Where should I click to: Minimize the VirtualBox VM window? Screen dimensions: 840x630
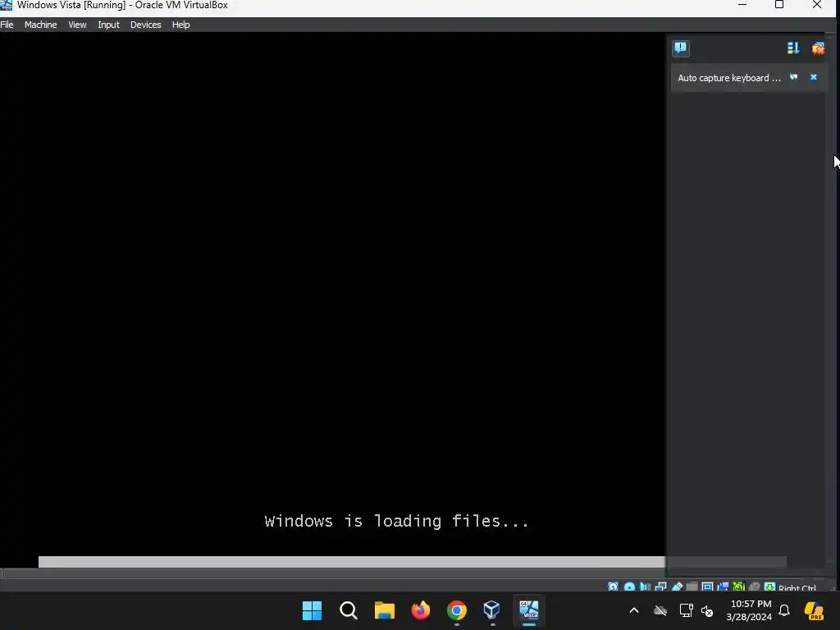coord(742,5)
